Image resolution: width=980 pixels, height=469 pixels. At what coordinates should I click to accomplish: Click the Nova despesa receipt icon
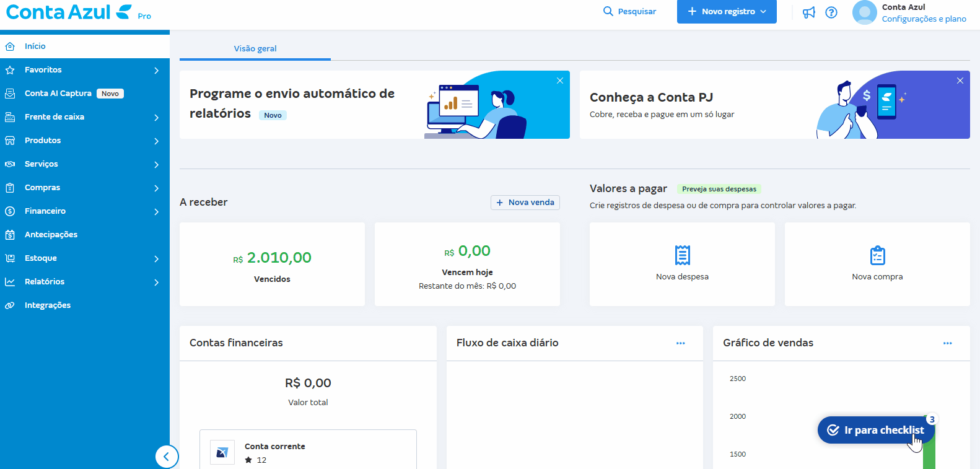(683, 255)
